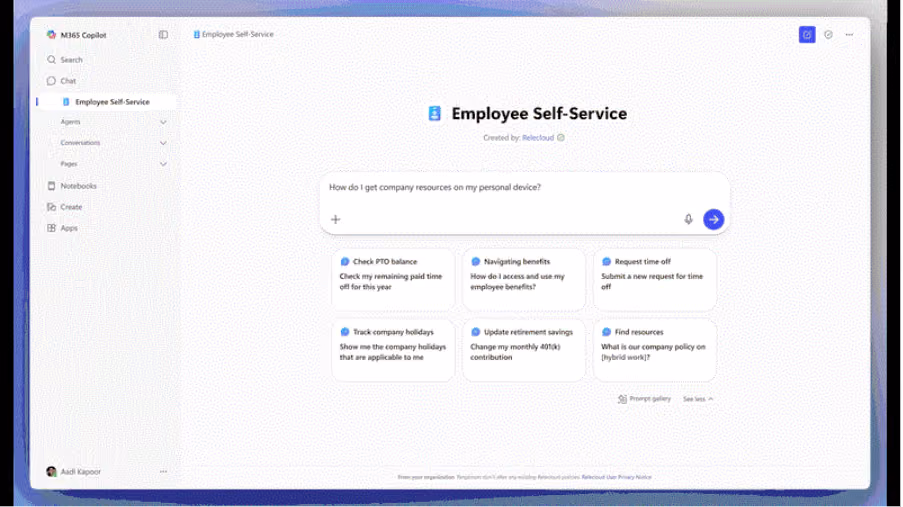The width and height of the screenshot is (903, 507).
Task: Click the Employee Self-Service title icon
Action: pos(435,113)
